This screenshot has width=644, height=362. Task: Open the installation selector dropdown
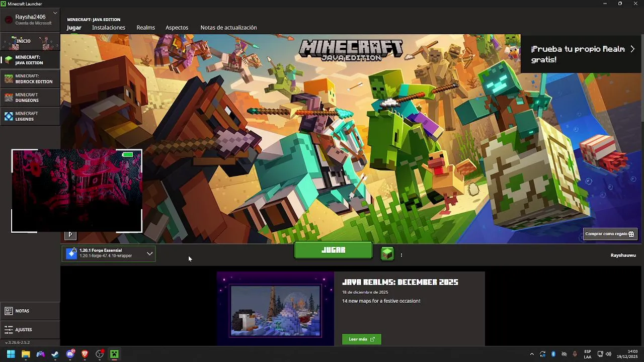109,253
